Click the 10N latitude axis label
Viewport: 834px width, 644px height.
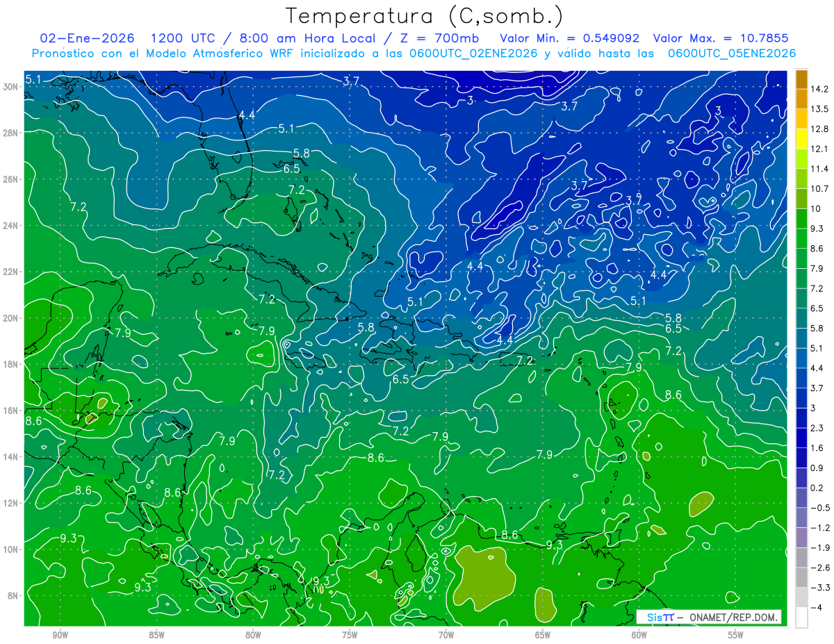pos(12,550)
